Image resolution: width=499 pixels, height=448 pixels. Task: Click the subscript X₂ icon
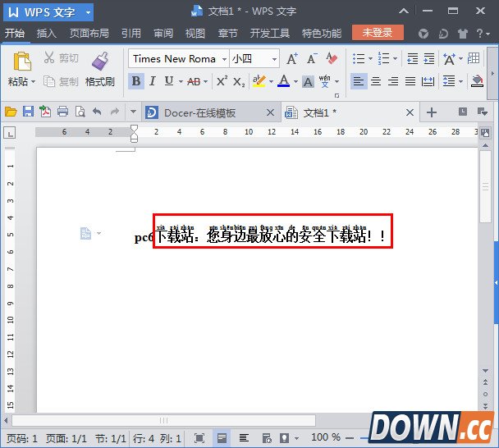click(x=239, y=81)
